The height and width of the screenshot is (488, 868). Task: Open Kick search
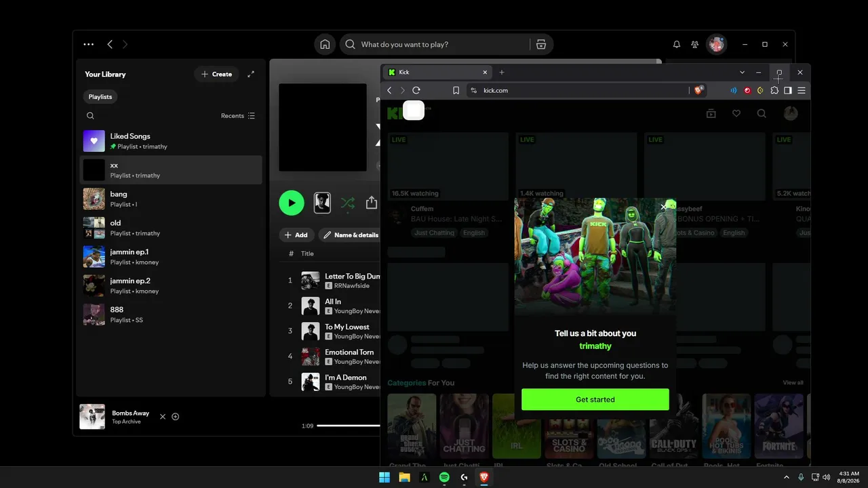pyautogui.click(x=762, y=114)
